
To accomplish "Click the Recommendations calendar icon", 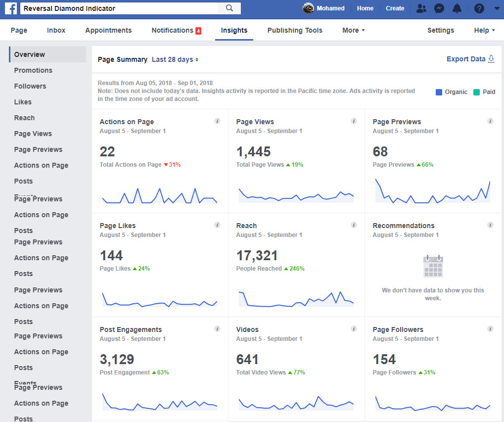I will click(x=433, y=266).
